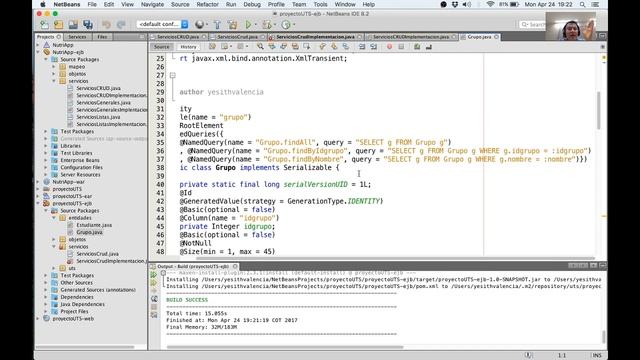The width and height of the screenshot is (640, 360).
Task: Click the Output panel horizontal scrollbar
Action: [285, 347]
